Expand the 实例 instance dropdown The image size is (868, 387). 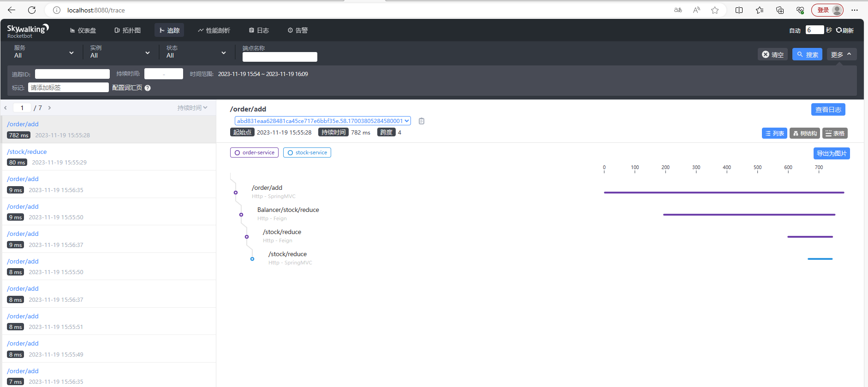click(x=120, y=52)
